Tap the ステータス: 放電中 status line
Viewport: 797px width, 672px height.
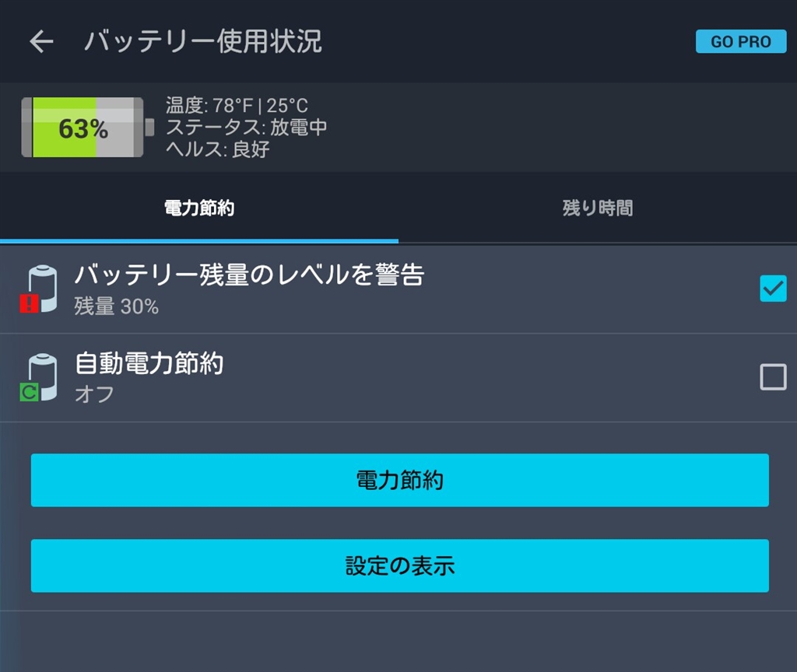(247, 127)
